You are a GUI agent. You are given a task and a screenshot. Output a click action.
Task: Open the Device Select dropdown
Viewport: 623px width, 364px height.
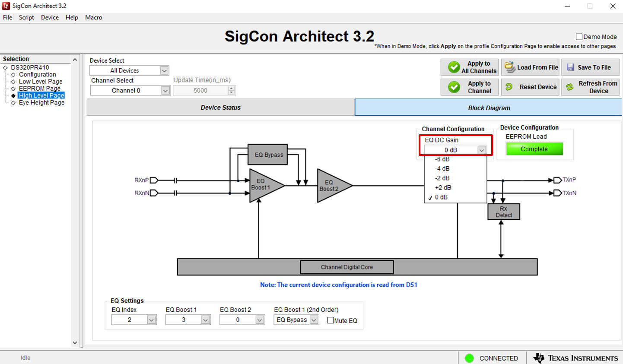129,70
